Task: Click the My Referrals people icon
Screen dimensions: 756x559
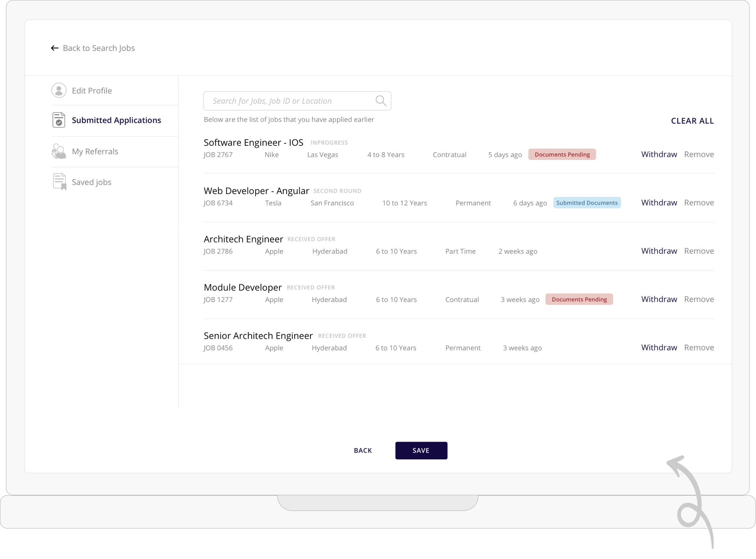Action: pos(59,151)
